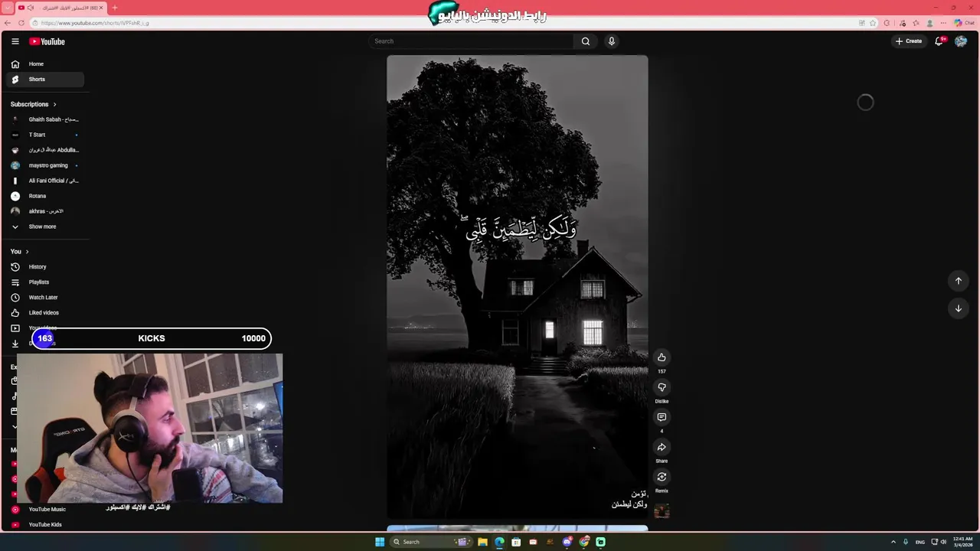Screen dimensions: 980x551
Task: Open the Abdulla channel subscription
Action: pyautogui.click(x=46, y=150)
